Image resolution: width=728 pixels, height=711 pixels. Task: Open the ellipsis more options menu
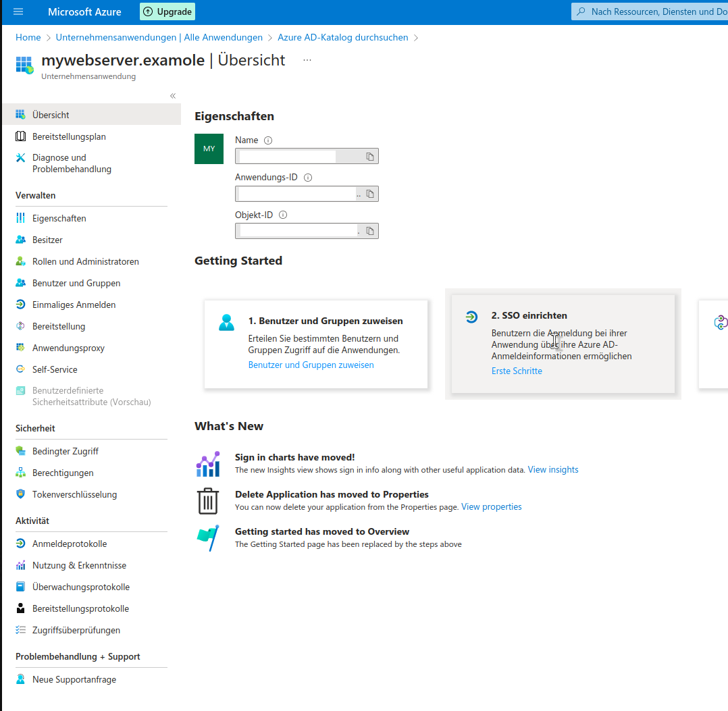307,60
